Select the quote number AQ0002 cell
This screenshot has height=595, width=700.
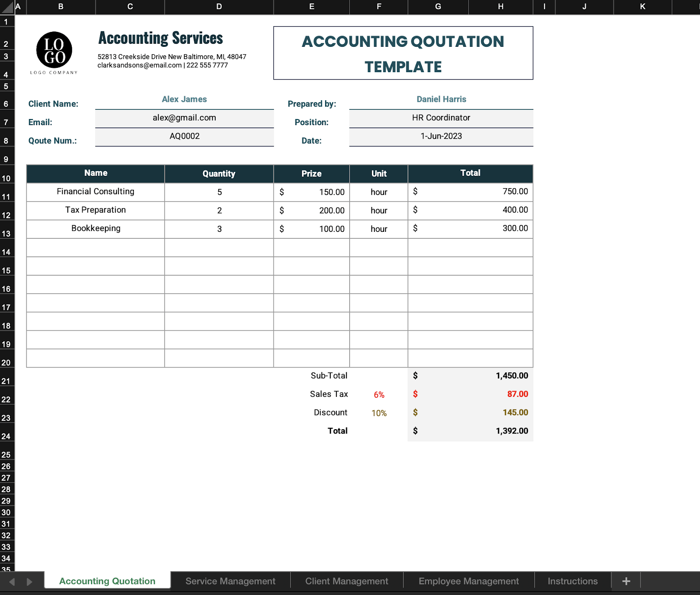point(184,136)
